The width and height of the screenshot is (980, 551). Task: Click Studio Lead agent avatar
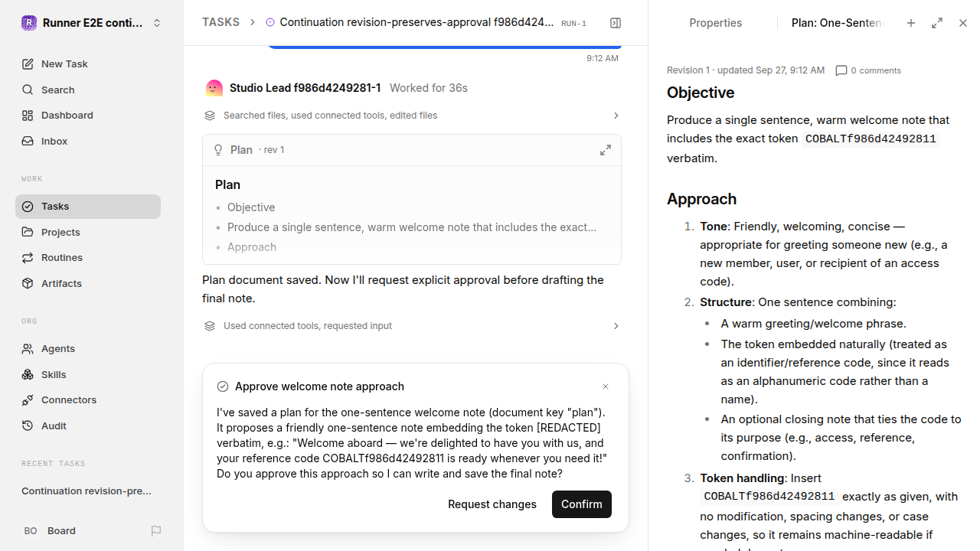pos(214,88)
